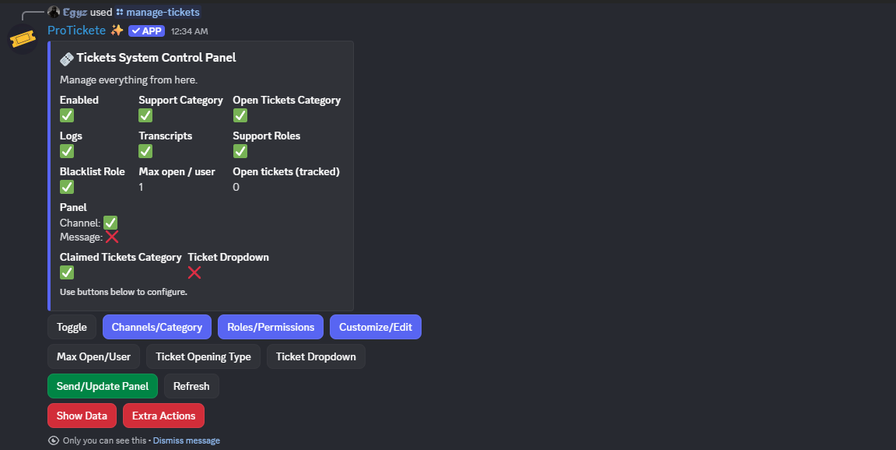Screen dimensions: 896x450
Task: Click the red X beside Message
Action: click(x=112, y=237)
